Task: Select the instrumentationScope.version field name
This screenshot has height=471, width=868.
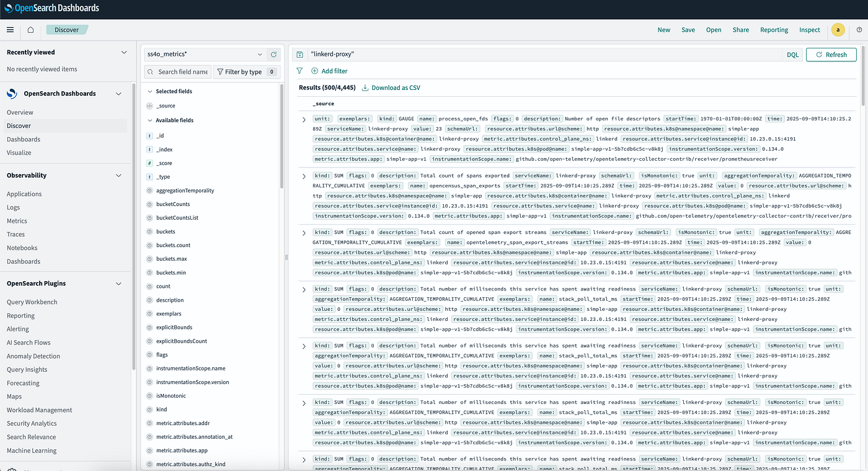Action: [193, 382]
